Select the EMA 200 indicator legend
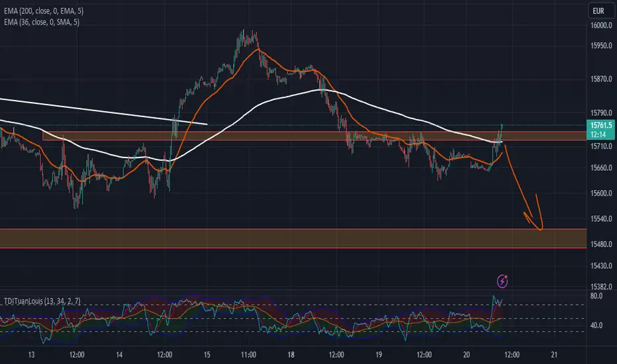The width and height of the screenshot is (617, 364). (44, 11)
